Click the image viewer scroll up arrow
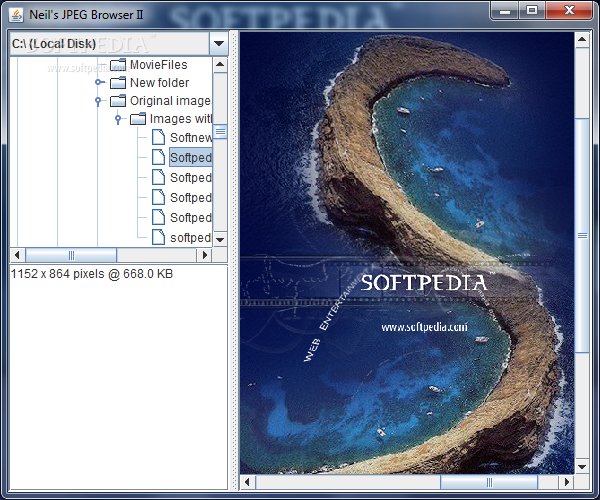Viewport: 600px width, 500px height. click(x=582, y=40)
